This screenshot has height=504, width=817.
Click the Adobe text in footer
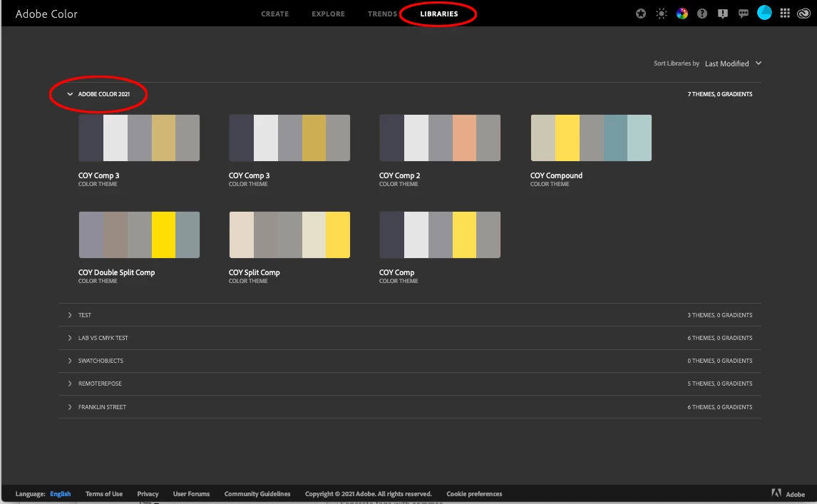pos(795,494)
